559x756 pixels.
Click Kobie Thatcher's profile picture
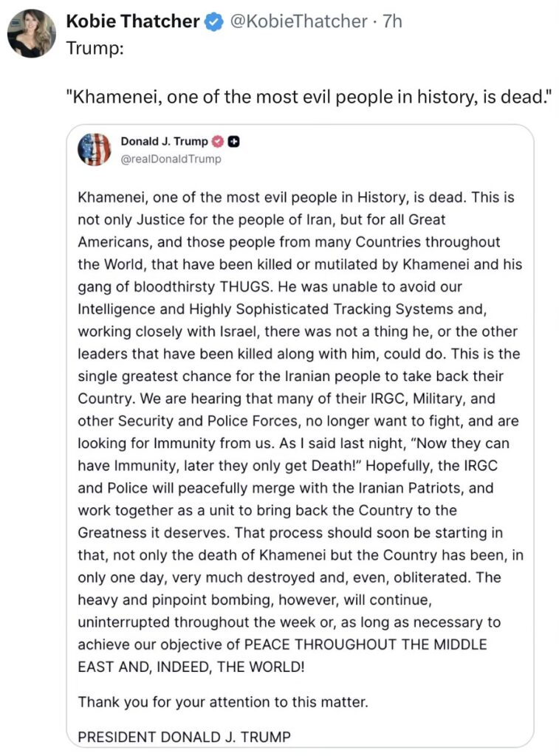[x=32, y=34]
